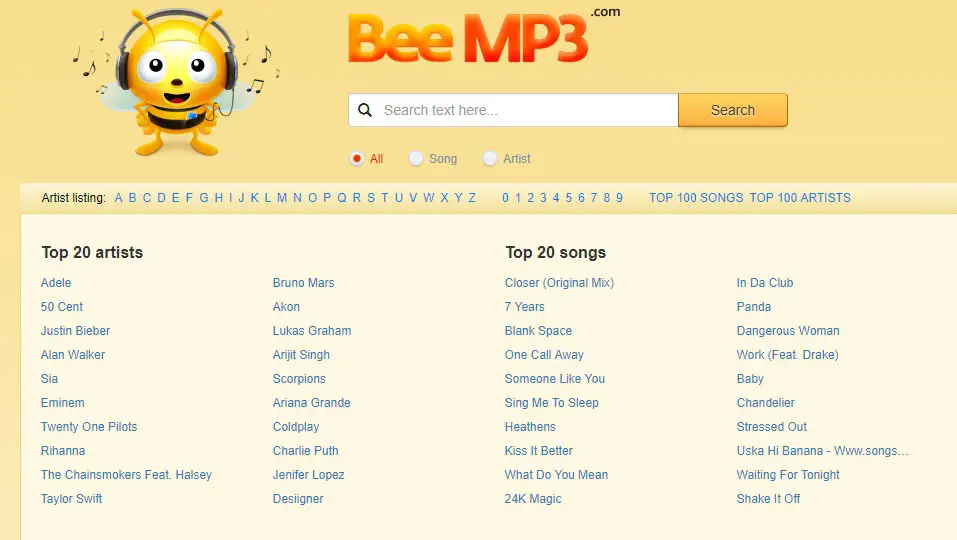Image resolution: width=957 pixels, height=540 pixels.
Task: Open Closer (Original Mix) song
Action: click(559, 283)
